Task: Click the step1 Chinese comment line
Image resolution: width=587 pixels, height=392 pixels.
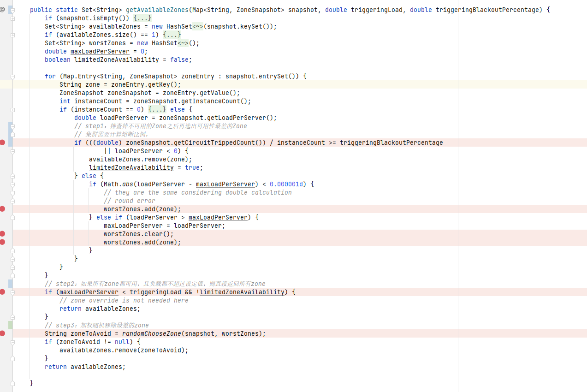Action: [x=160, y=126]
